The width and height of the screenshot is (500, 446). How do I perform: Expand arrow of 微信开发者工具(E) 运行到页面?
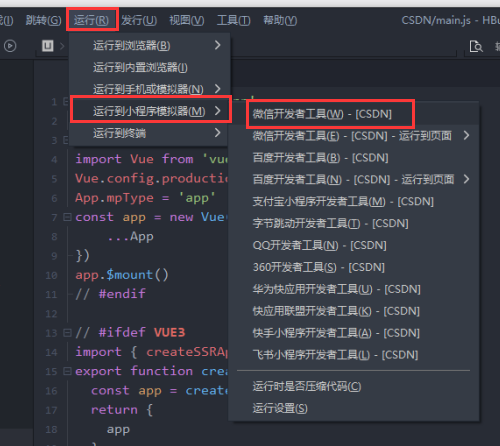point(466,135)
